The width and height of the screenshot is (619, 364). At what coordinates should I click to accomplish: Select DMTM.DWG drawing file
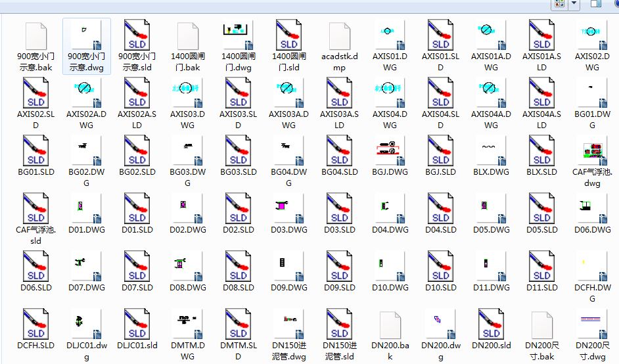pos(187,325)
